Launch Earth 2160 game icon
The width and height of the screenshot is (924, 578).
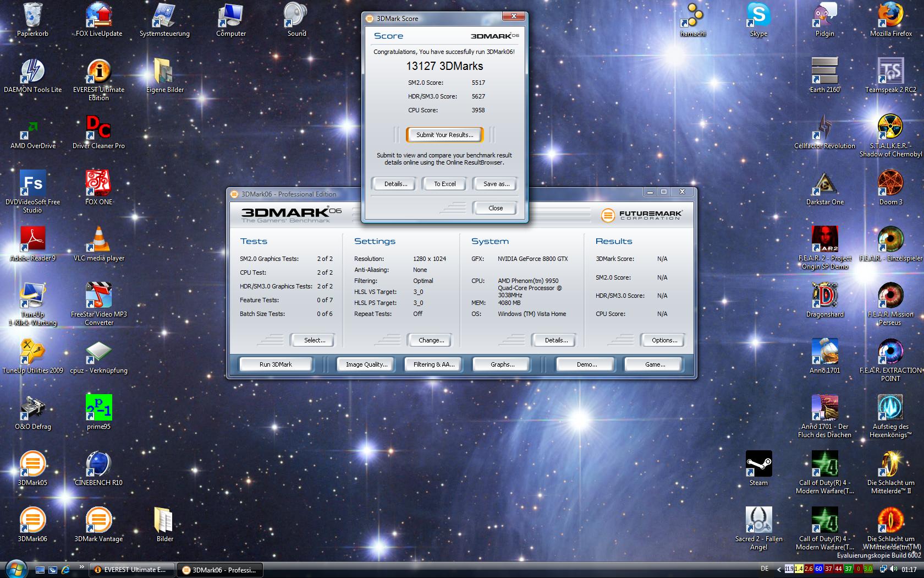[x=824, y=76]
